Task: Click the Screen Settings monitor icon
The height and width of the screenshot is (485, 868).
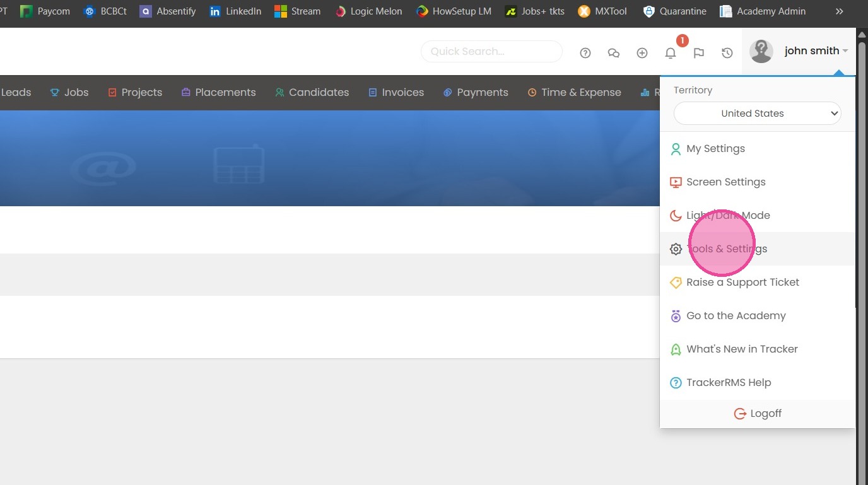Action: coord(676,182)
